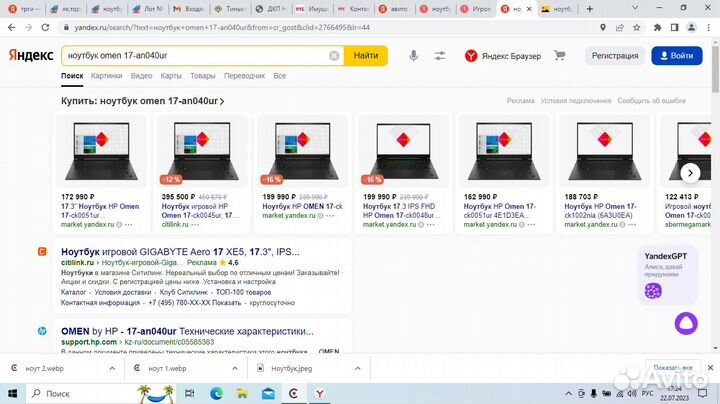Click the Yandex Browser promo icon
The width and height of the screenshot is (720, 404).
point(471,56)
